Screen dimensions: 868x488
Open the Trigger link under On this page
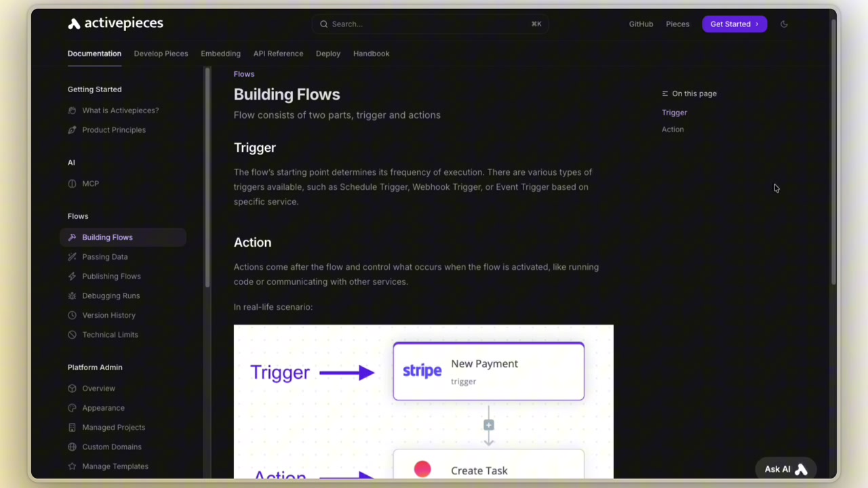[674, 113]
